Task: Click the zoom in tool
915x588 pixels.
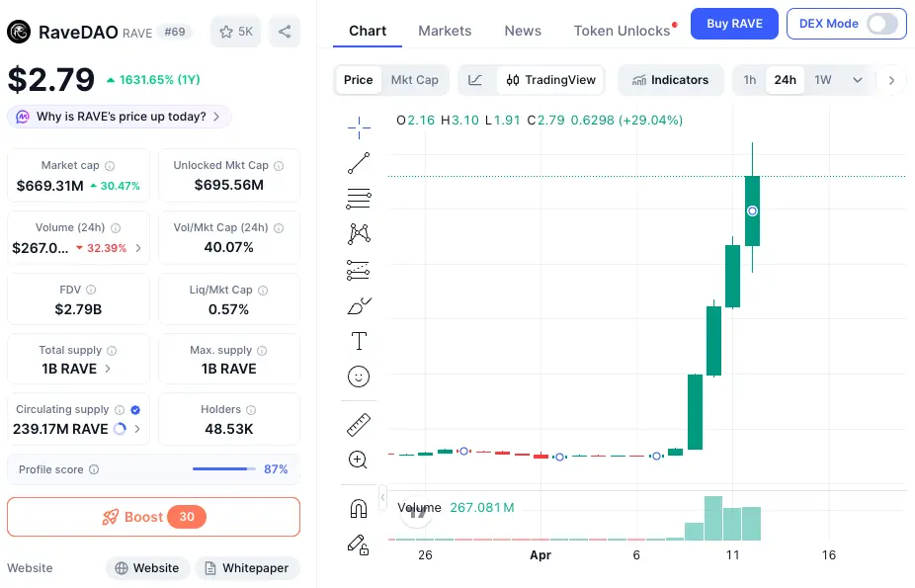Action: click(x=359, y=460)
